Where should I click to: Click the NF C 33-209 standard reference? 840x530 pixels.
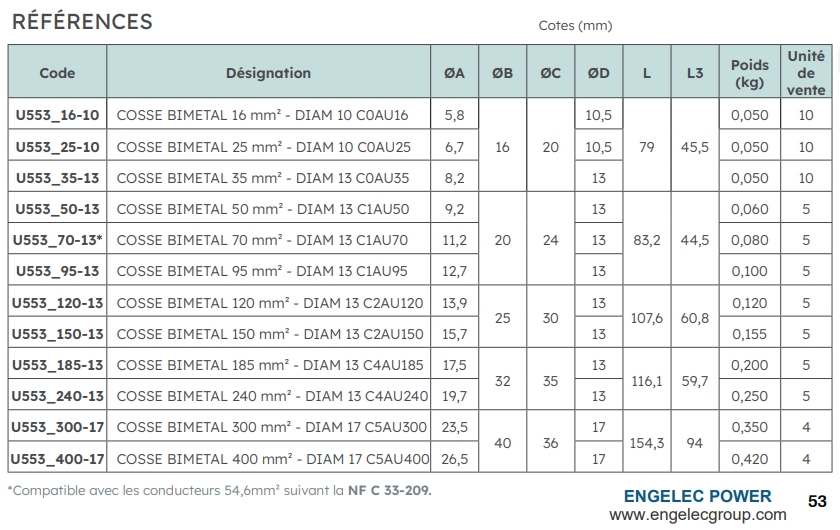390,490
